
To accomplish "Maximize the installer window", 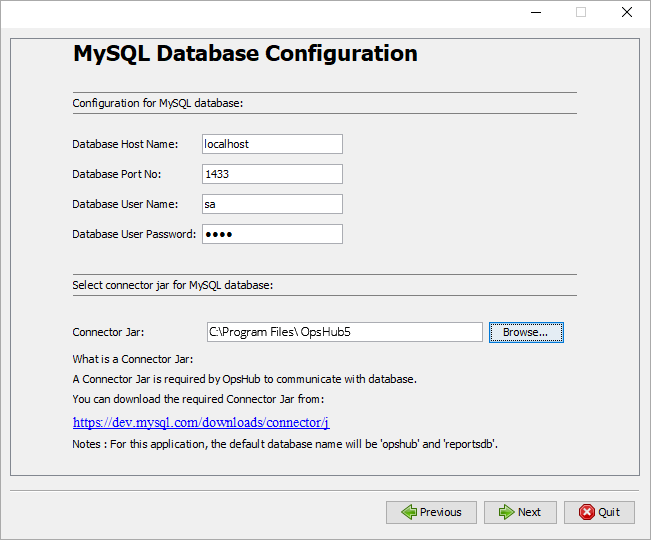I will click(x=581, y=13).
